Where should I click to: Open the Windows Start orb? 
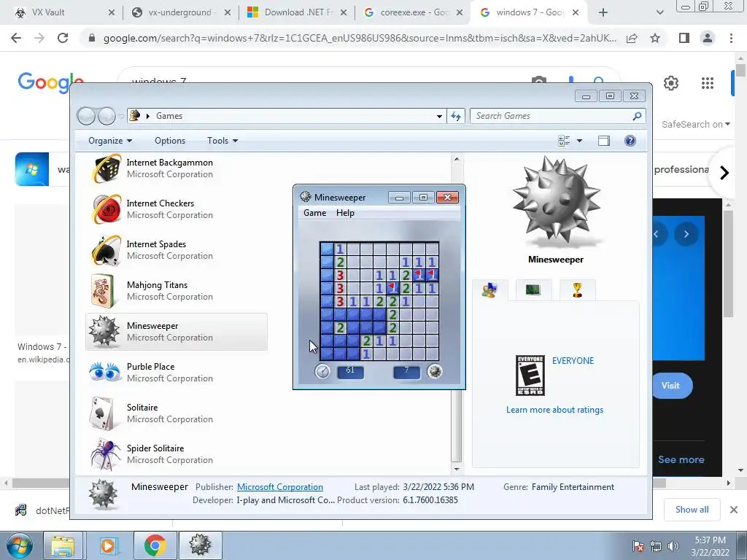point(20,545)
